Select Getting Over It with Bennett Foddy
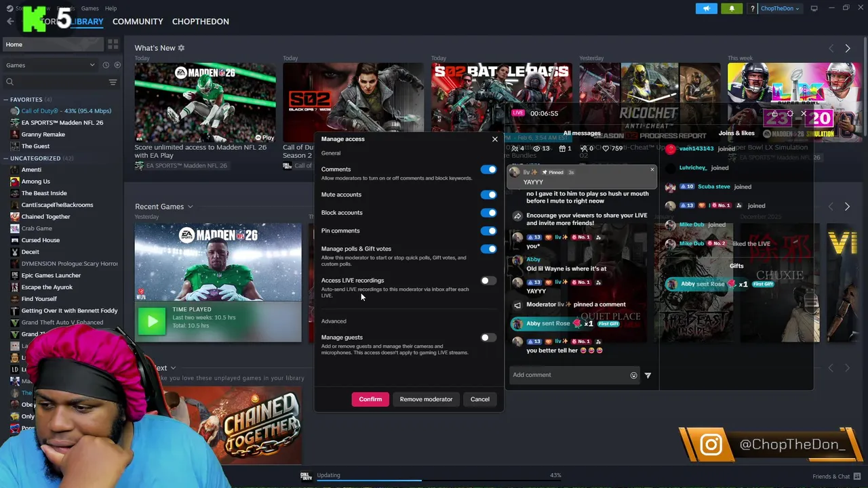 point(69,310)
